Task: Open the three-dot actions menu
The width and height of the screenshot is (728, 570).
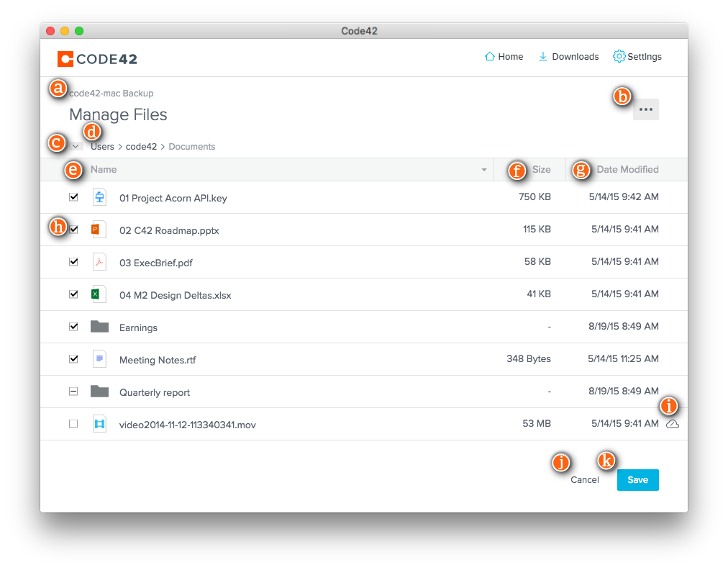Action: tap(646, 109)
